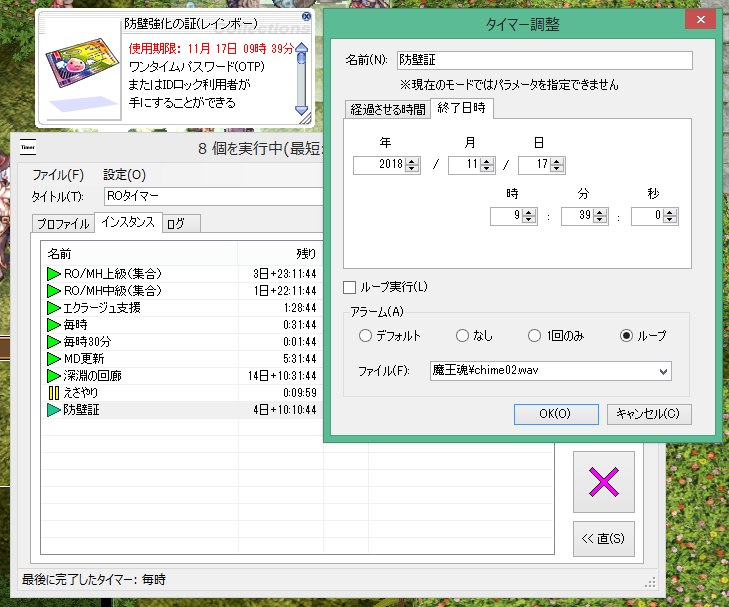Increase the year spinner value
The width and height of the screenshot is (729, 607).
pyautogui.click(x=412, y=161)
